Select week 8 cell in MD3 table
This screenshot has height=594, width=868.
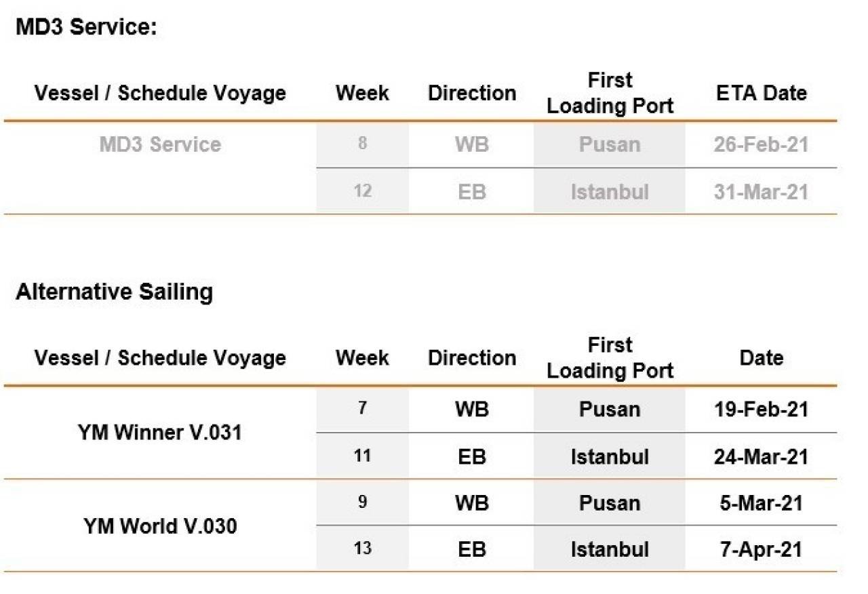coord(363,144)
